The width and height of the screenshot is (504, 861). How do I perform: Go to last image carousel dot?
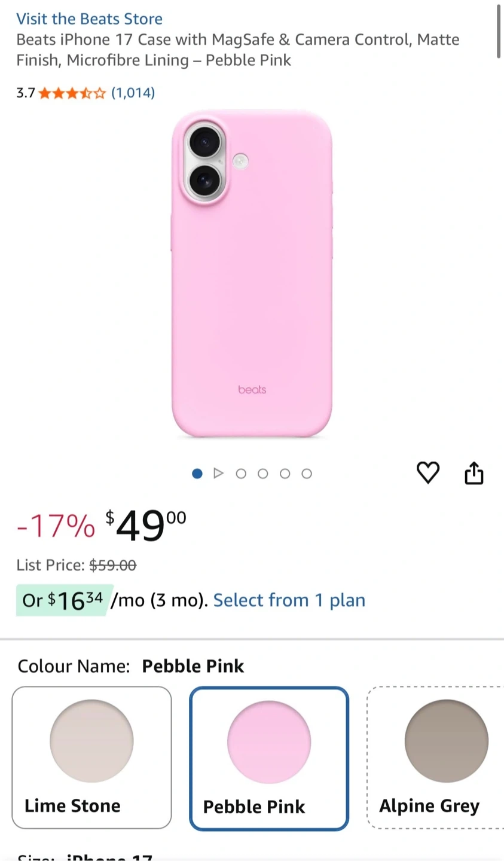pyautogui.click(x=307, y=474)
